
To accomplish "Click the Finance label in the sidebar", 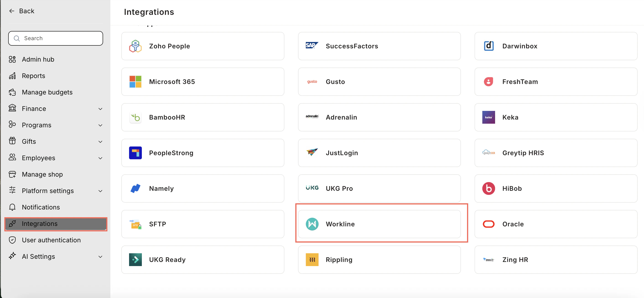I will coord(34,109).
